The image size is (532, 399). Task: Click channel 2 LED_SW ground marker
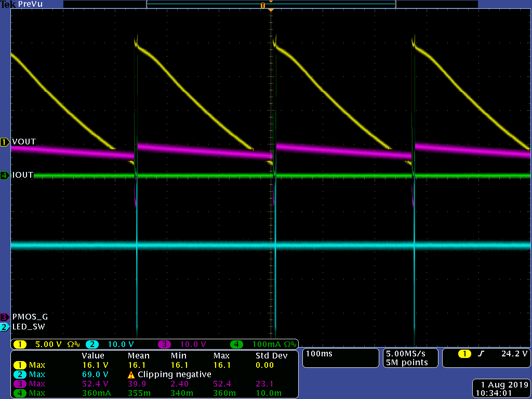[5, 327]
